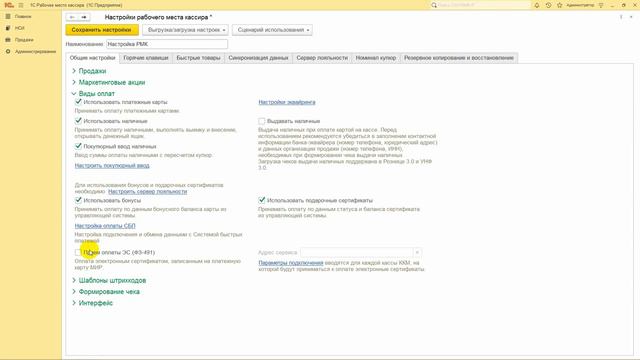This screenshot has height=360, width=640.
Task: Enable the Выдавать наличные checkbox
Action: 262,121
